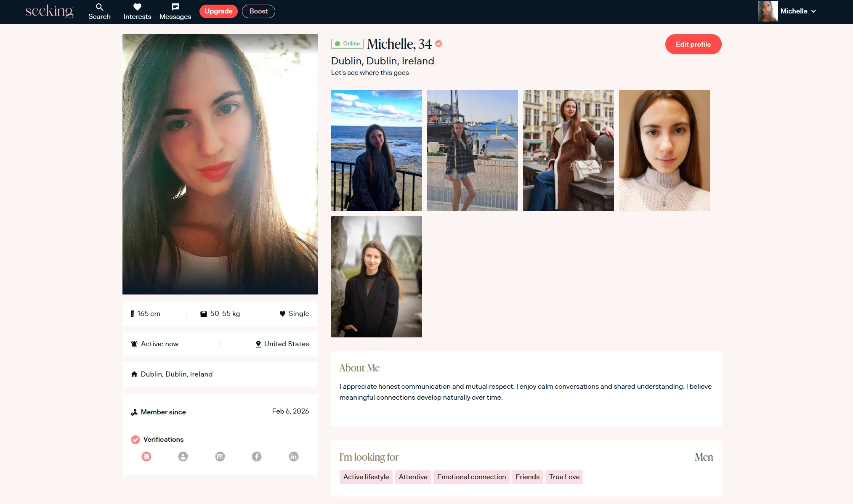Open the brown coat city photo
Image resolution: width=853 pixels, height=504 pixels.
(568, 150)
